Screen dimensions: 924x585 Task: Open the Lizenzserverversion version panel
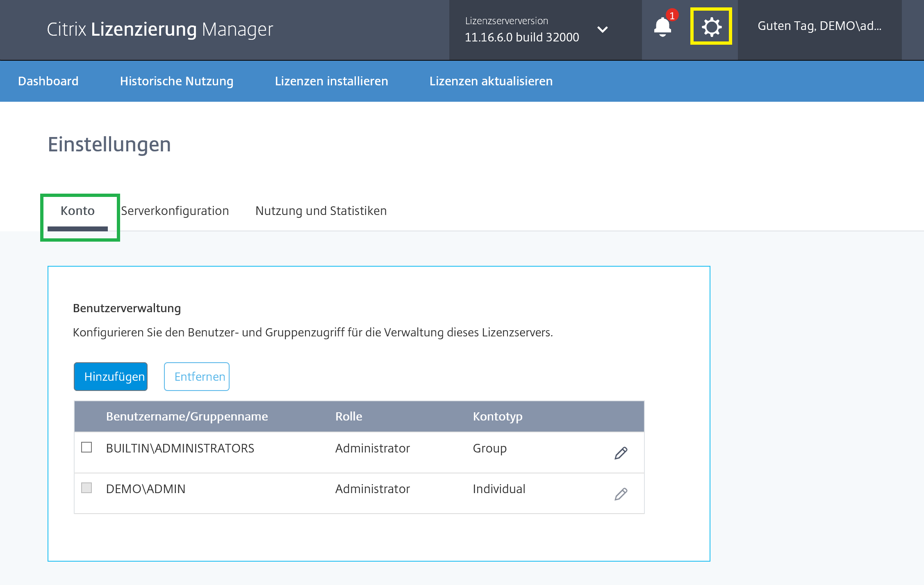click(x=522, y=30)
